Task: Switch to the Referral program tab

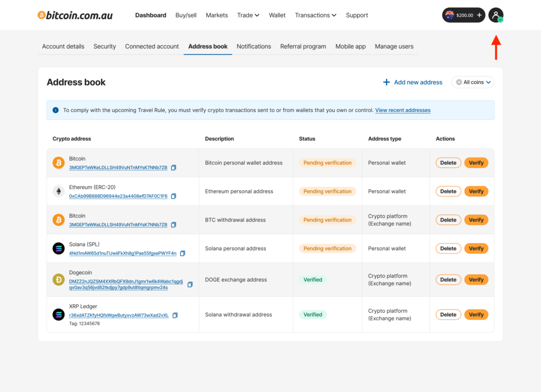Action: click(303, 46)
